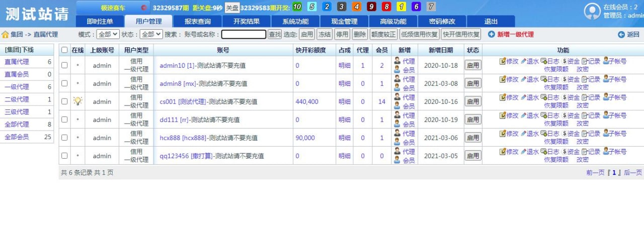Open the 模式 dropdown

pyautogui.click(x=108, y=35)
